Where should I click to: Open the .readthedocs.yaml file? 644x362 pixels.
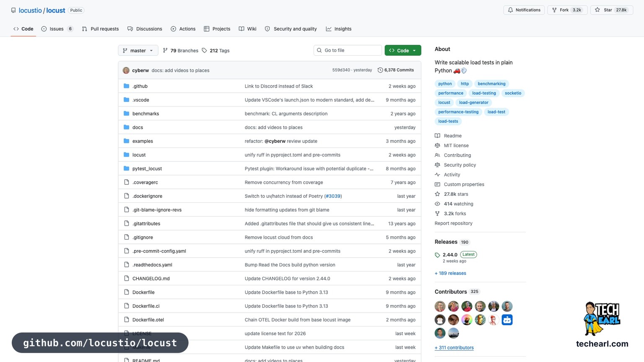coord(152,265)
